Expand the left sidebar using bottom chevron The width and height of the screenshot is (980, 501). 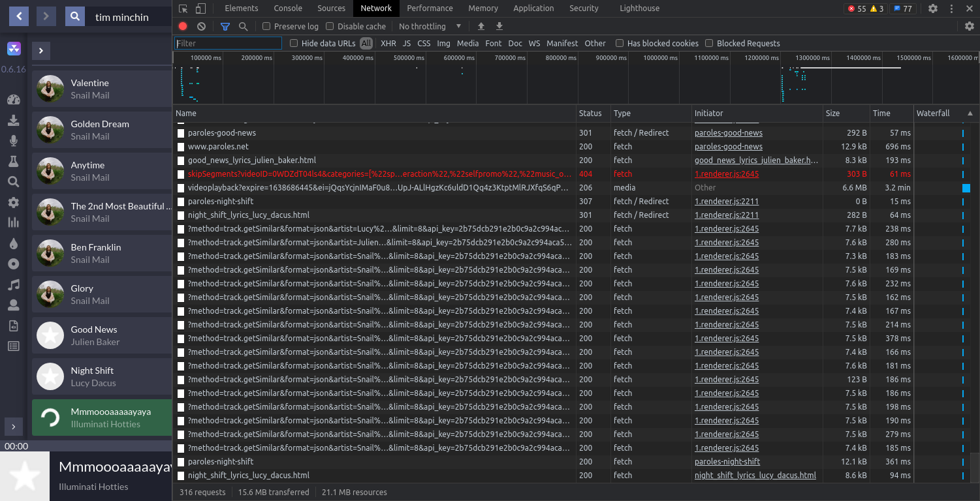tap(13, 426)
